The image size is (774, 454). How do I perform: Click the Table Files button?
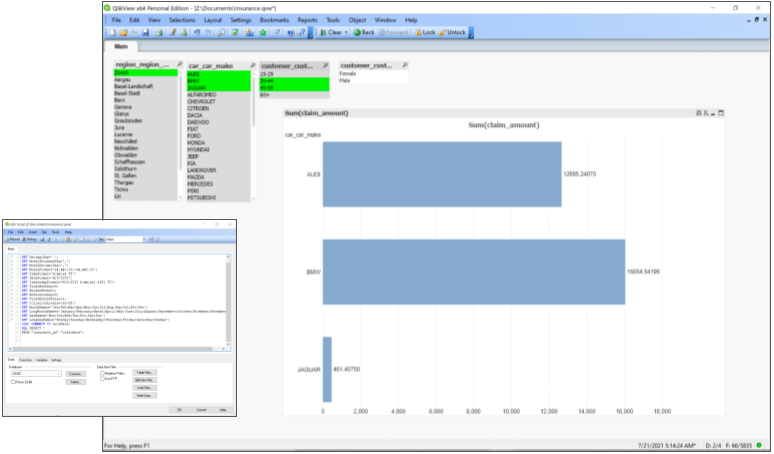coord(144,373)
